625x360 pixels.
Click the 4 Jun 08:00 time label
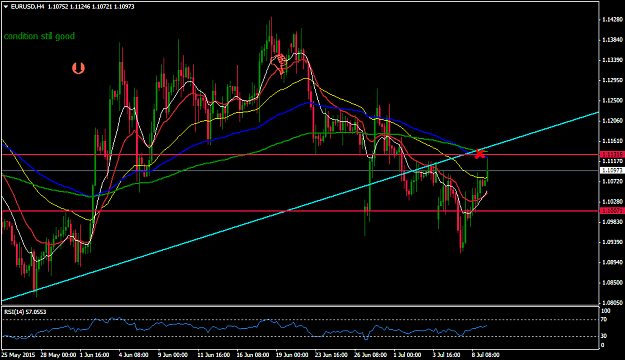(x=134, y=354)
